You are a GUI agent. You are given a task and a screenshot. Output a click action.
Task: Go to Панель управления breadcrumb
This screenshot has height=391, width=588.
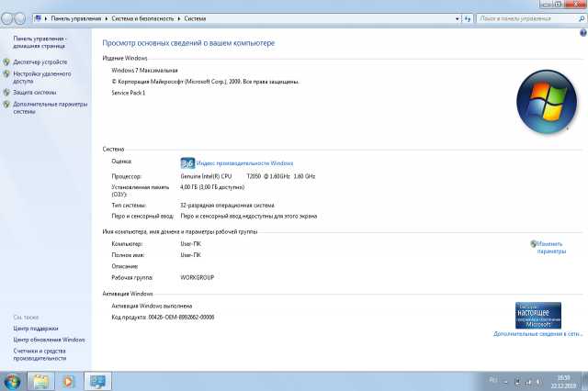(76, 18)
